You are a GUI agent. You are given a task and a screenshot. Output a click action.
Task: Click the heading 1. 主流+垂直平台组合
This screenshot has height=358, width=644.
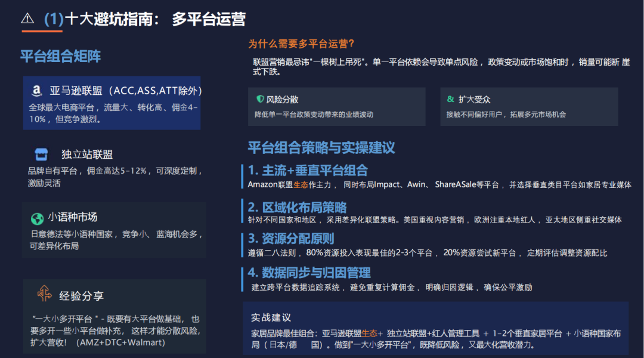(308, 170)
